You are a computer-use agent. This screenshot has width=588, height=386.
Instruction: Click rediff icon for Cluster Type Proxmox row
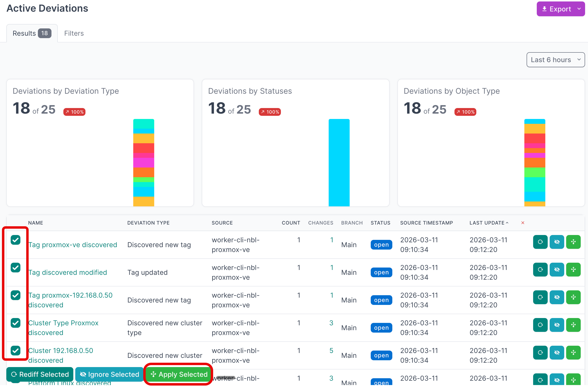click(540, 325)
